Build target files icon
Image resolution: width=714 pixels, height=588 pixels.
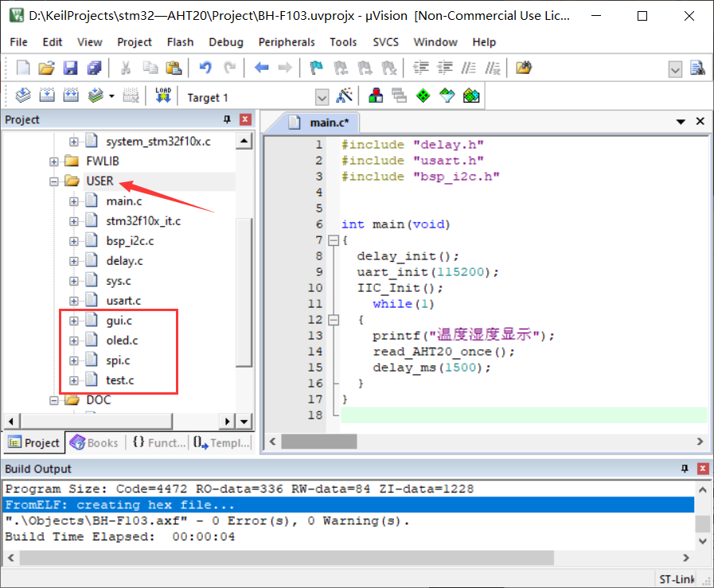[x=47, y=95]
